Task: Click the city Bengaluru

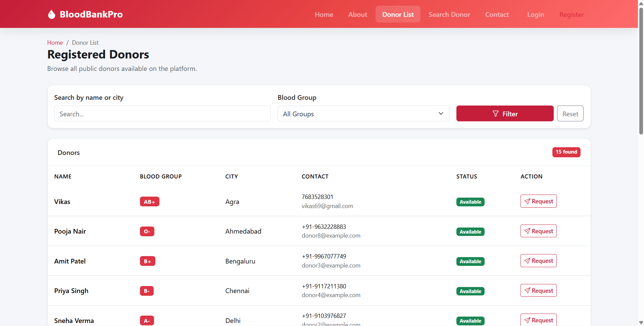Action: [240, 261]
